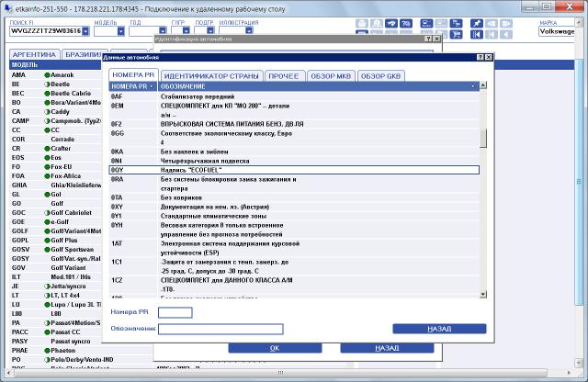Click the green dot beside Passat CC
Screen dimensions: 588x382
(47, 332)
